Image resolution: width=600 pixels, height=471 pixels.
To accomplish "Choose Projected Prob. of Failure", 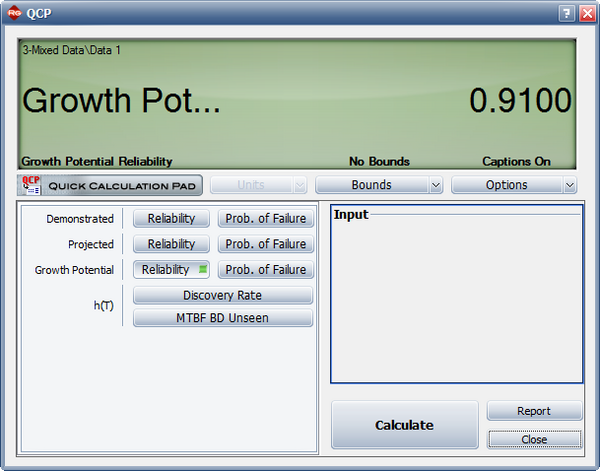I will coord(265,244).
